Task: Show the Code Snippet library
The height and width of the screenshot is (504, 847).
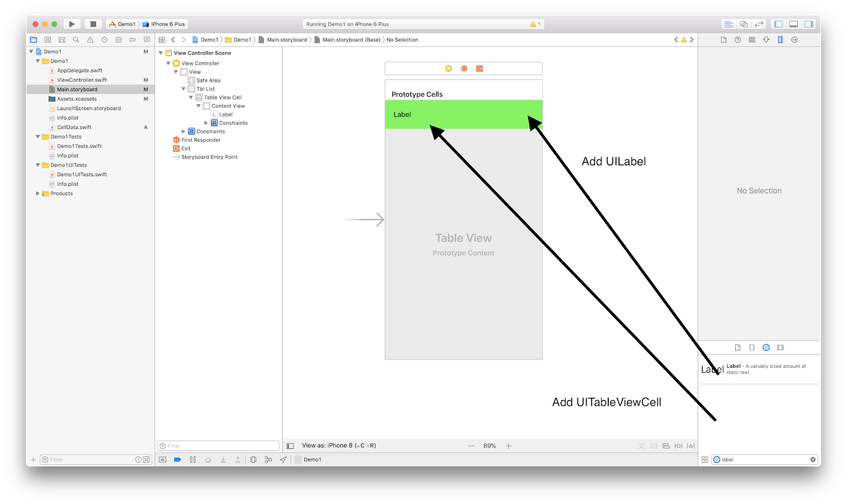Action: click(x=752, y=347)
